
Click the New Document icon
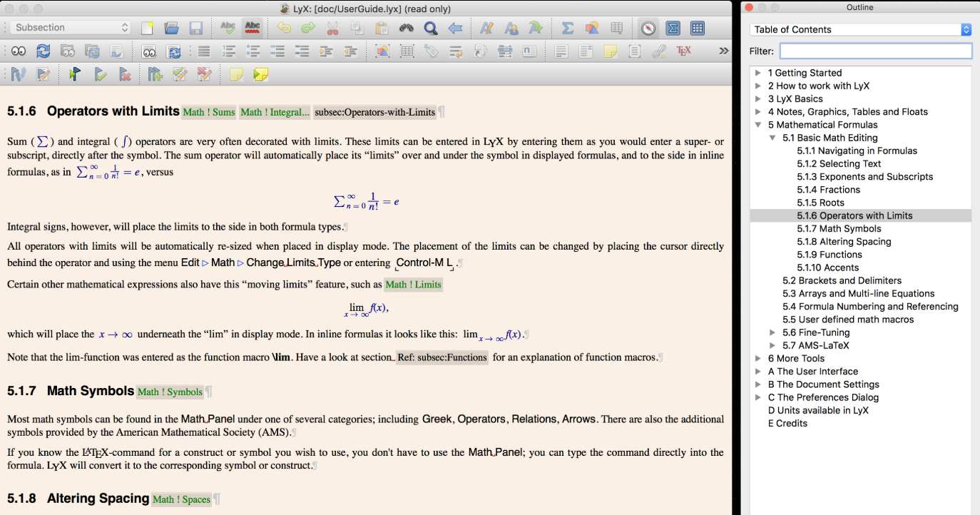(x=148, y=28)
